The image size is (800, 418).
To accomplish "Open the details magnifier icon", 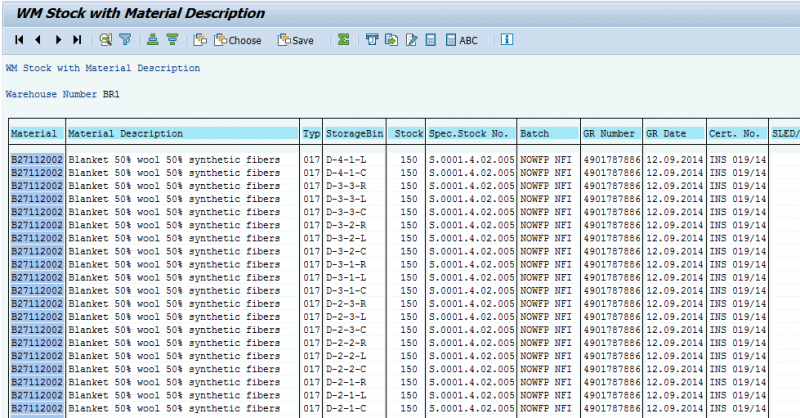I will pyautogui.click(x=105, y=40).
